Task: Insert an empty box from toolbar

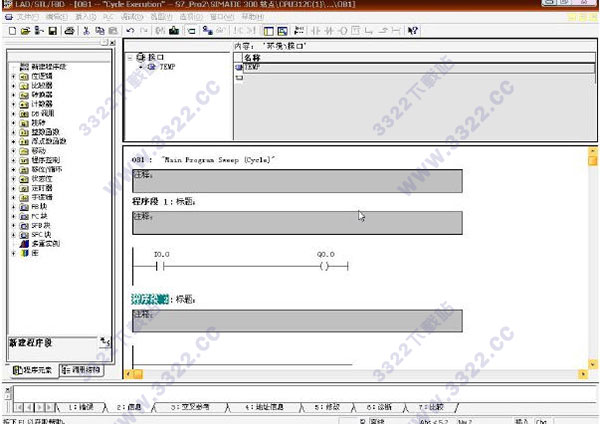Action: (x=355, y=31)
